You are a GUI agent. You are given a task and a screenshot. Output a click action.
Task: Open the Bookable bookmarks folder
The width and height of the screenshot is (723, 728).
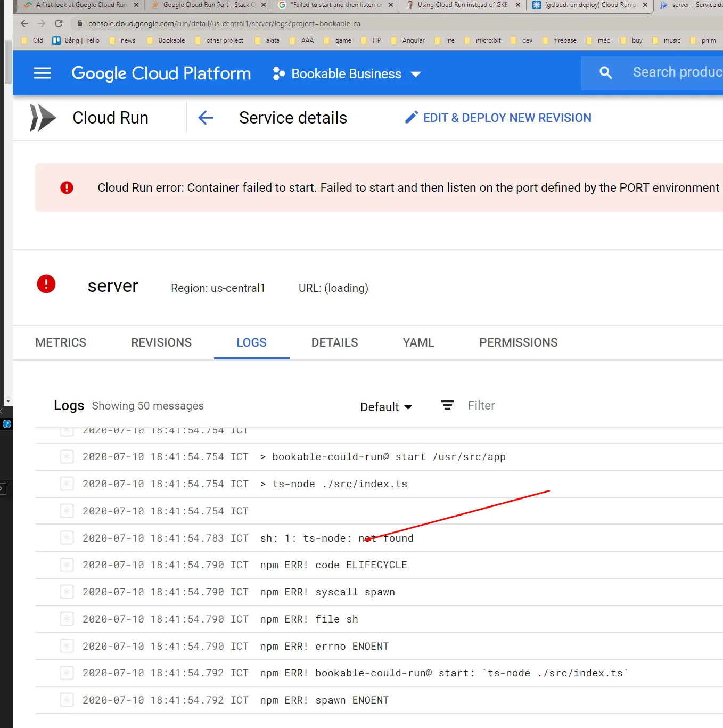point(166,40)
